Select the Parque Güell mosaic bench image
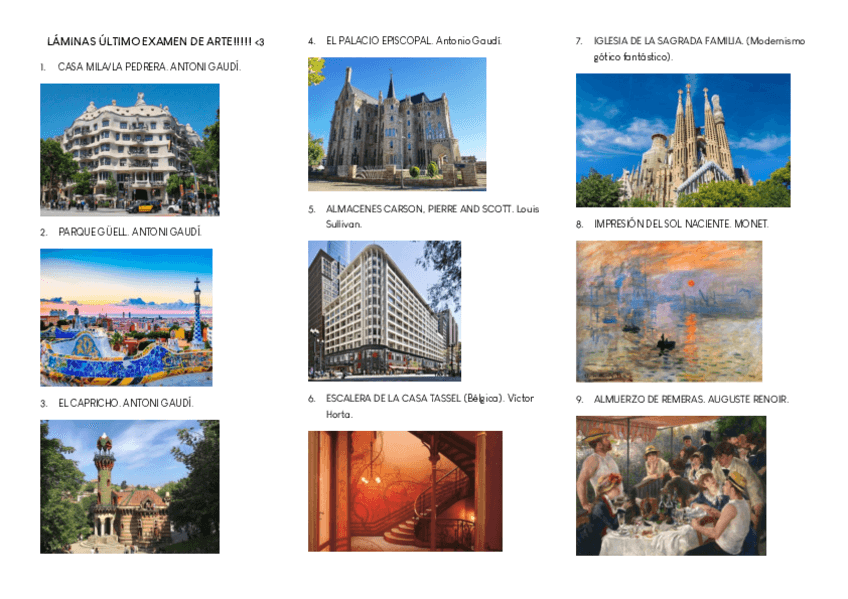Screen dimensions: 848x599 tap(126, 317)
